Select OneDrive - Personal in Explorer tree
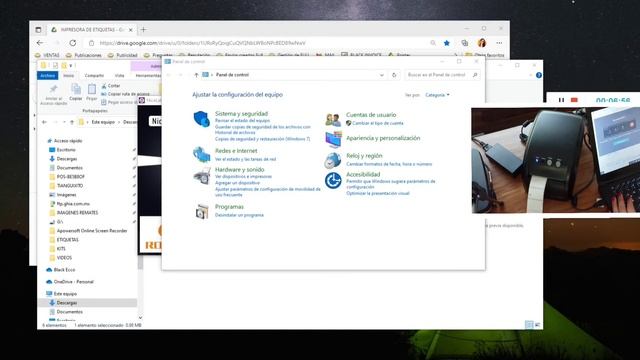This screenshot has height=360, width=640. coord(73,282)
